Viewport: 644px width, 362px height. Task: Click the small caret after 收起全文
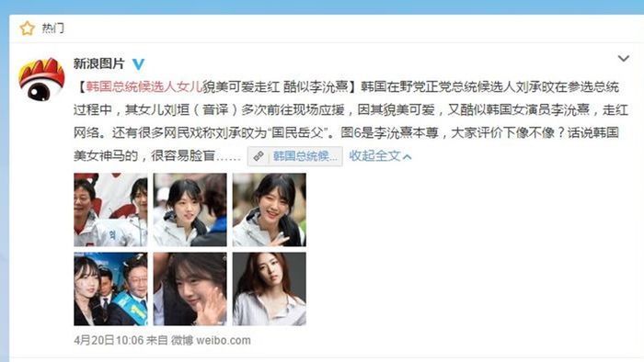[x=407, y=157]
